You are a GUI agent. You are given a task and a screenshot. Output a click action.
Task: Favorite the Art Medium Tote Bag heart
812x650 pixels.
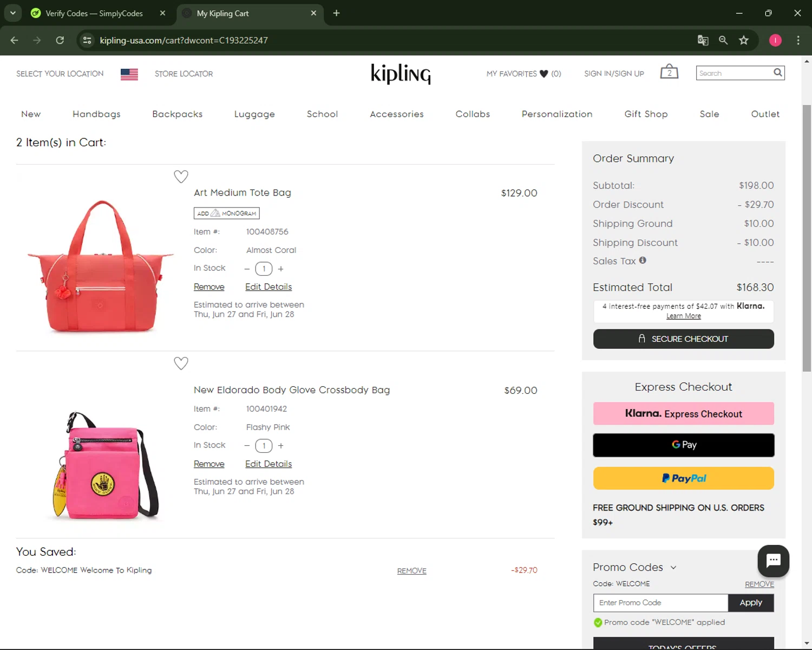tap(181, 177)
